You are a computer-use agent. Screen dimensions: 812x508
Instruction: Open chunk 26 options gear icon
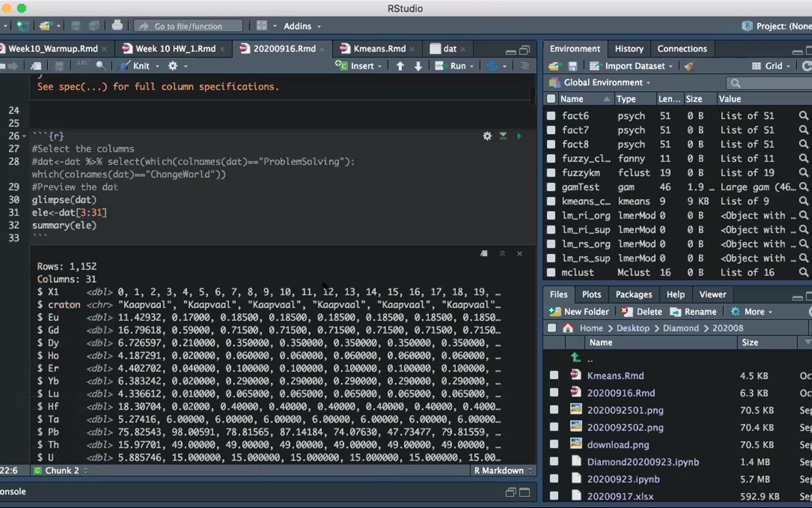point(487,136)
